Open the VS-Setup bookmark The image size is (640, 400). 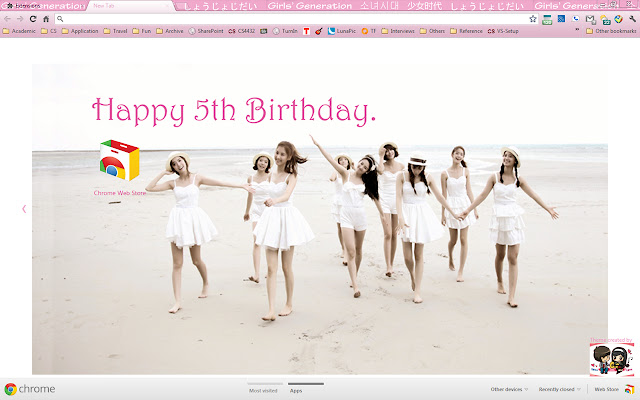pyautogui.click(x=503, y=31)
